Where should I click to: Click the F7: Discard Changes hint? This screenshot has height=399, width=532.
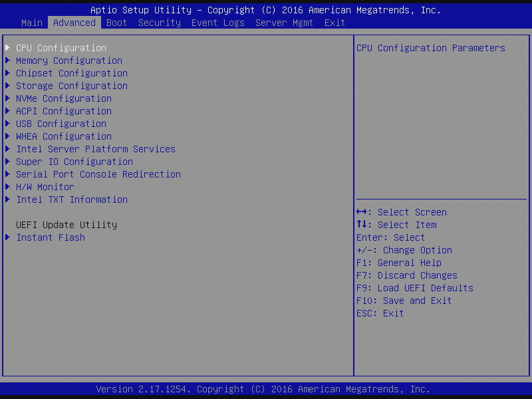[x=407, y=275]
